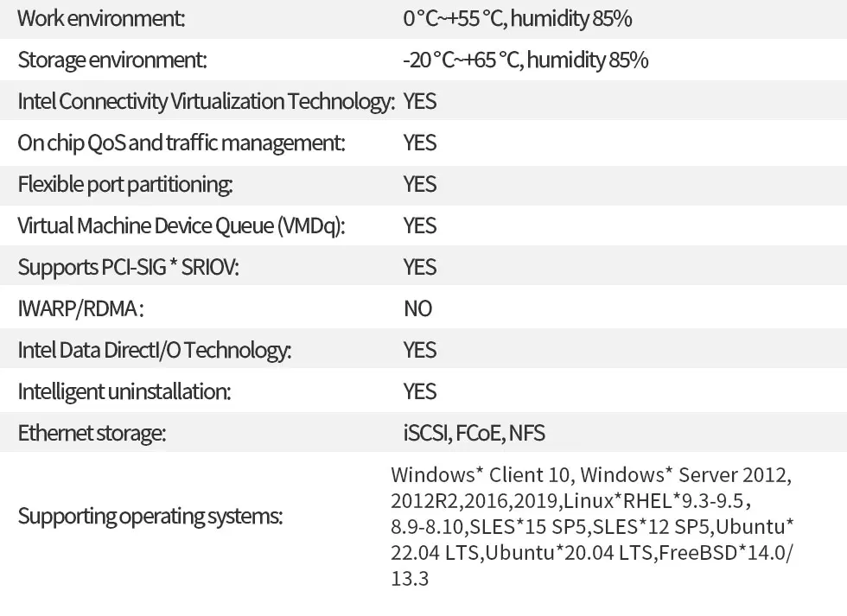
Task: Click the "Supporting operating systems:" label
Action: coord(150,517)
